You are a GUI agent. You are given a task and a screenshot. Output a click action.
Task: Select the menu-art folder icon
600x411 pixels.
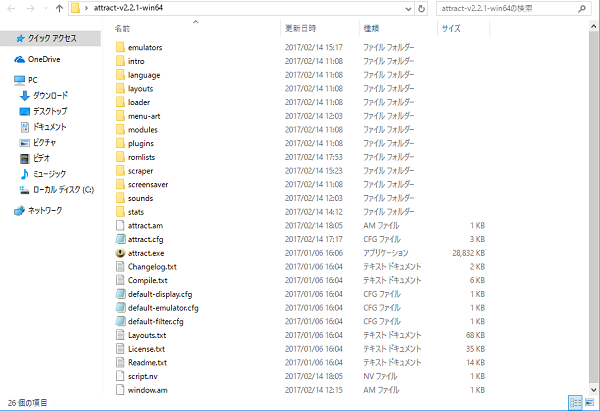tap(120, 116)
